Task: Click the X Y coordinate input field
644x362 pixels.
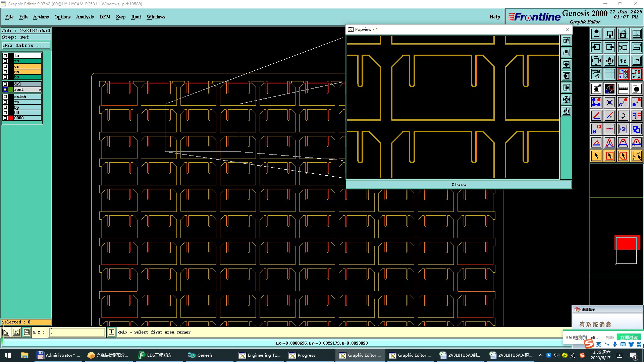Action: pyautogui.click(x=77, y=332)
